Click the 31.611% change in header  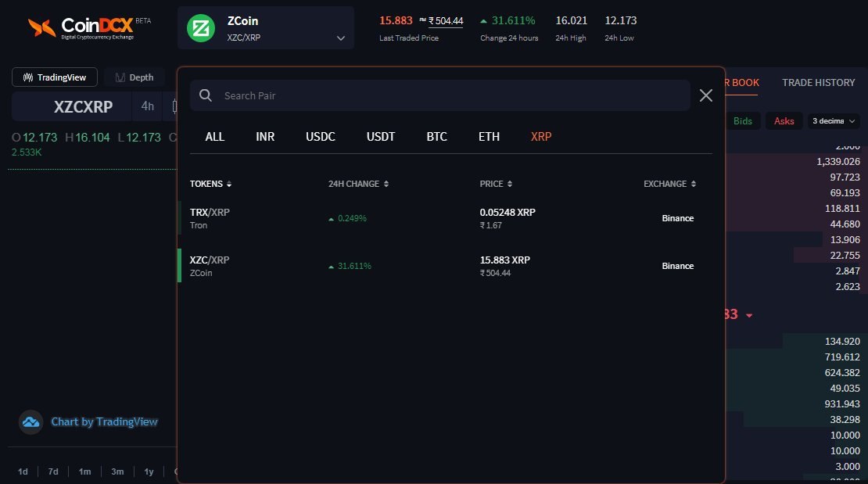[513, 20]
